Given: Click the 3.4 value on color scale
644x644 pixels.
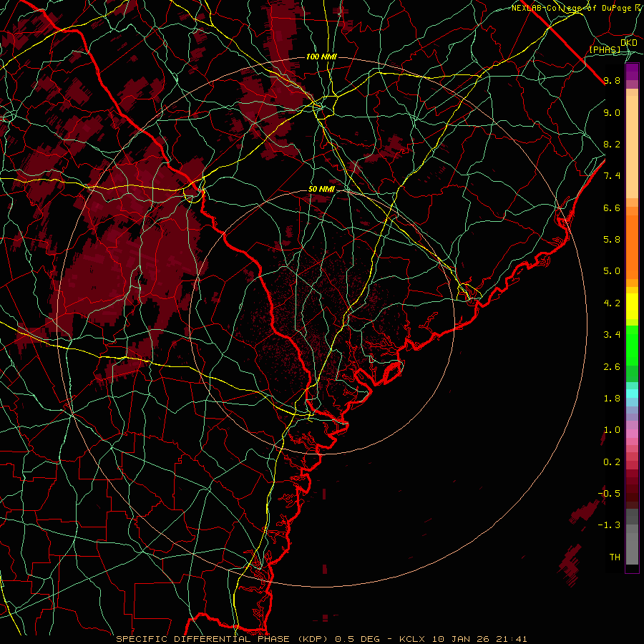Looking at the screenshot, I should pos(612,335).
